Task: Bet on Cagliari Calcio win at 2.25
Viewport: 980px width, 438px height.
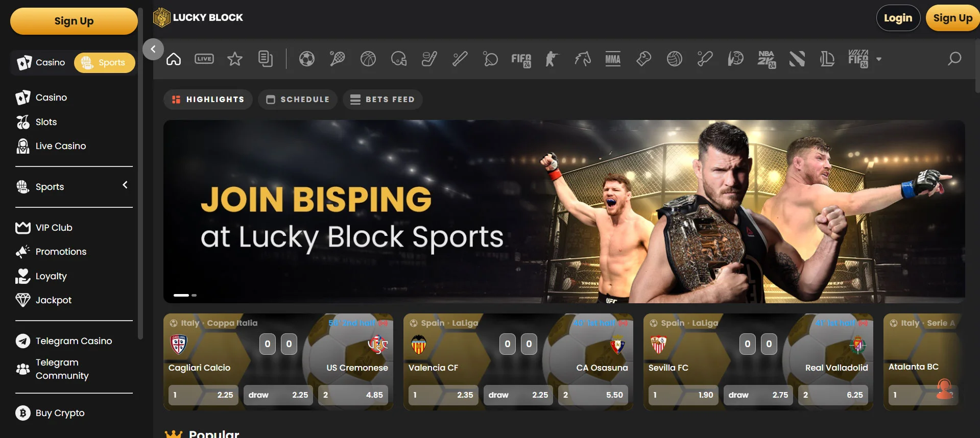Action: click(x=203, y=395)
